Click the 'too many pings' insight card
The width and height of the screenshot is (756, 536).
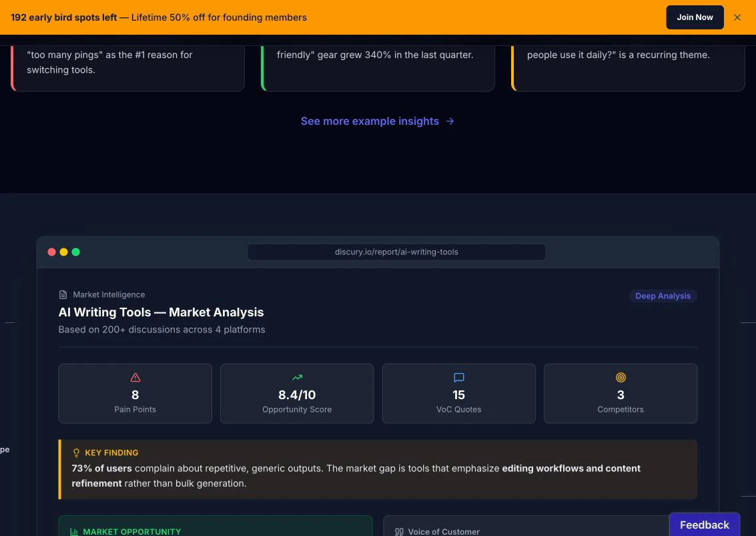[x=127, y=68]
